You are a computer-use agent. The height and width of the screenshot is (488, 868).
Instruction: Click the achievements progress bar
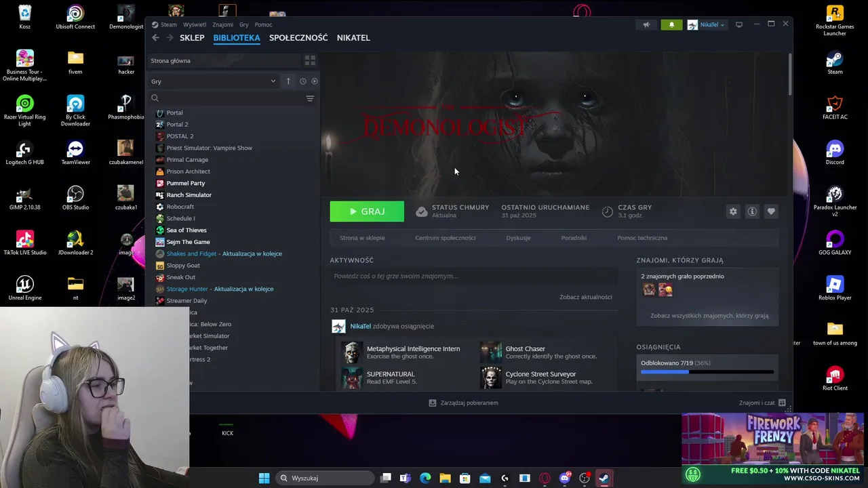707,371
